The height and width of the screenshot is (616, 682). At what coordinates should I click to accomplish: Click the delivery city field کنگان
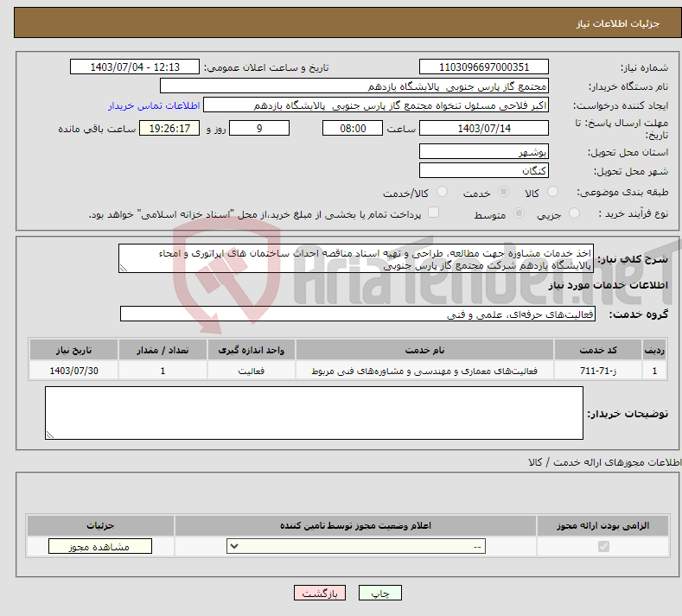(484, 170)
